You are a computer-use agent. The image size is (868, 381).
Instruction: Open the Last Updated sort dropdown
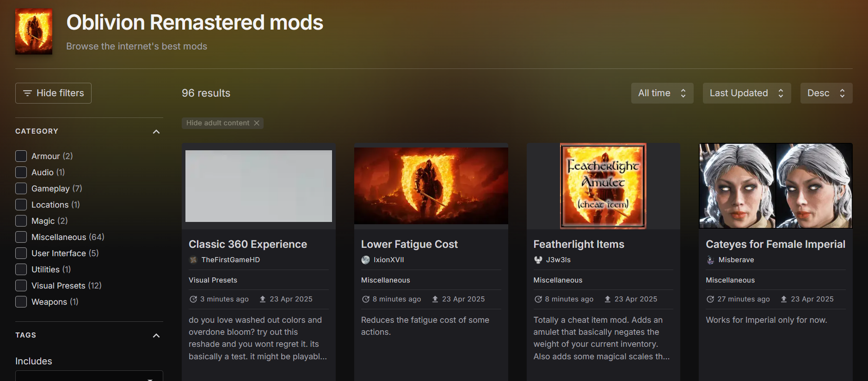(746, 93)
